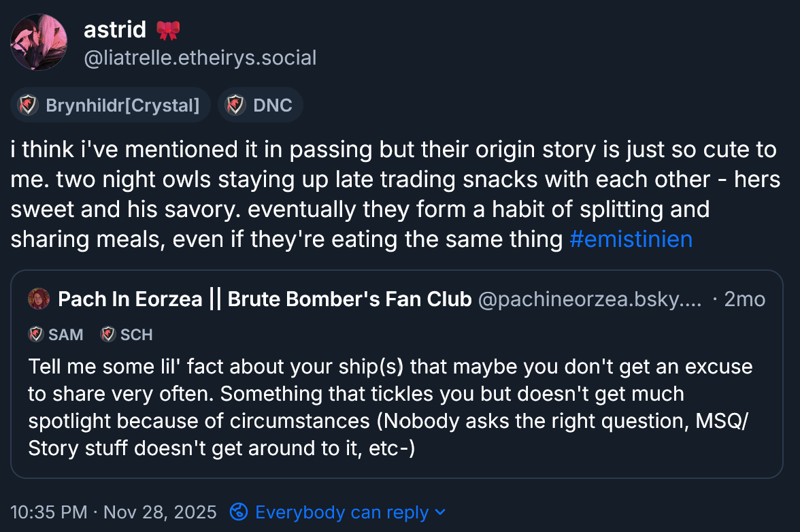800x532 pixels.
Task: Click the red ribbon emoji beside astrid
Action: click(x=167, y=30)
